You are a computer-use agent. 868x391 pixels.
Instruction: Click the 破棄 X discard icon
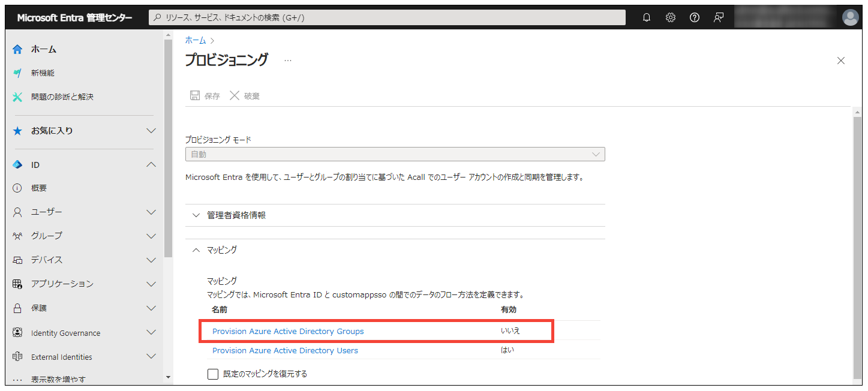click(x=235, y=96)
